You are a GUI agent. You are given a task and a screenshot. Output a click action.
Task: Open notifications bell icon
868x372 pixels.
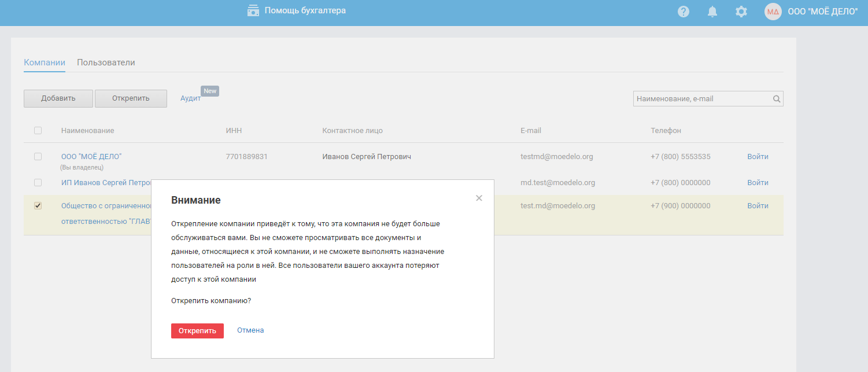[712, 12]
